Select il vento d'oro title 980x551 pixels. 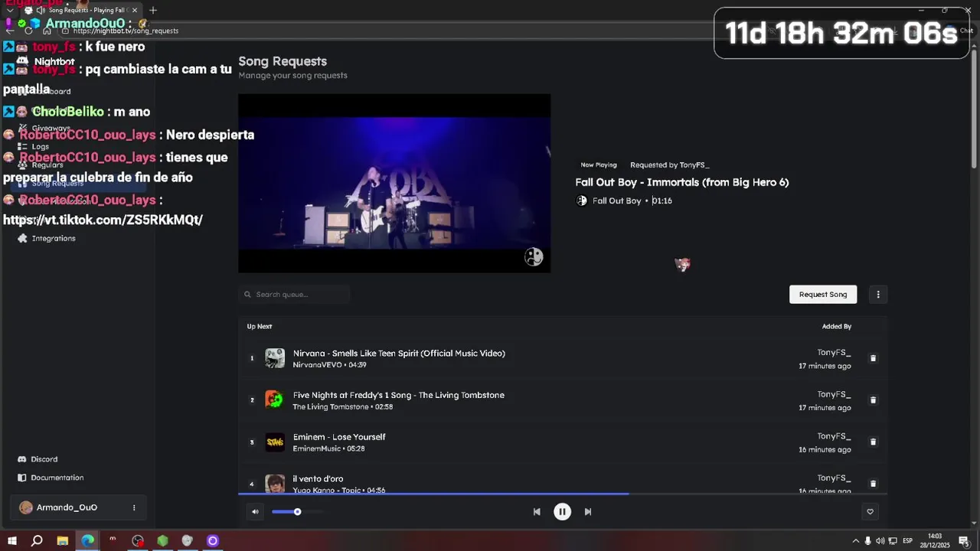click(x=318, y=479)
